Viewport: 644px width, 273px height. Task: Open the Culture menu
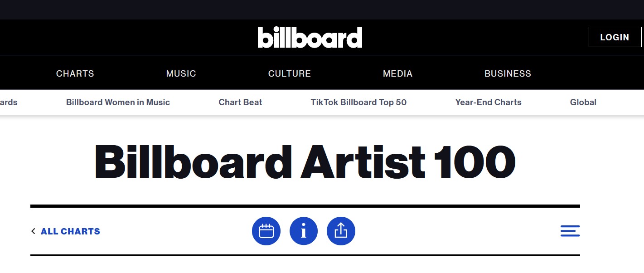click(290, 73)
